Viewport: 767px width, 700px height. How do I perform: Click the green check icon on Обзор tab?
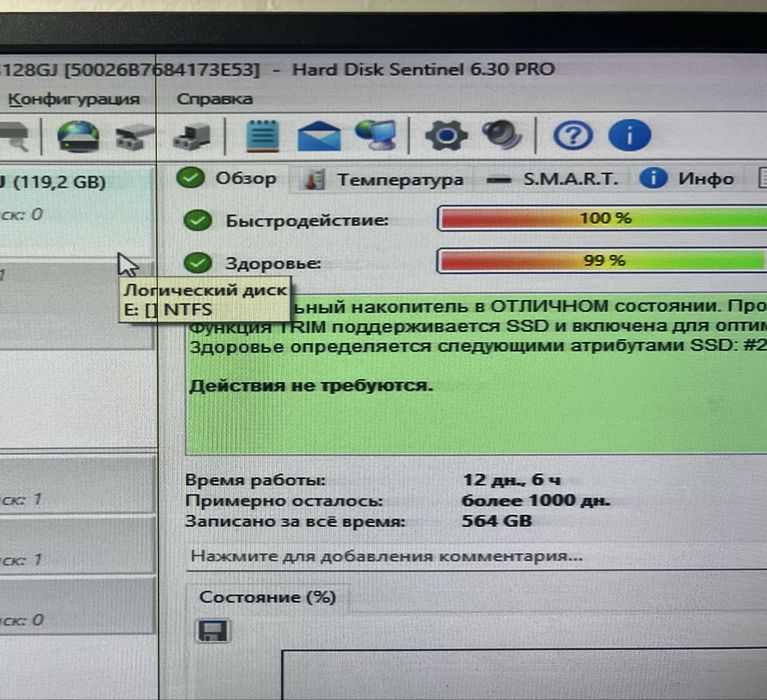190,178
